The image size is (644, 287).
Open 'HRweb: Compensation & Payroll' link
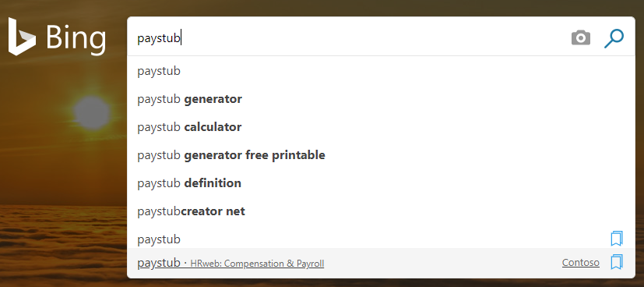point(257,264)
